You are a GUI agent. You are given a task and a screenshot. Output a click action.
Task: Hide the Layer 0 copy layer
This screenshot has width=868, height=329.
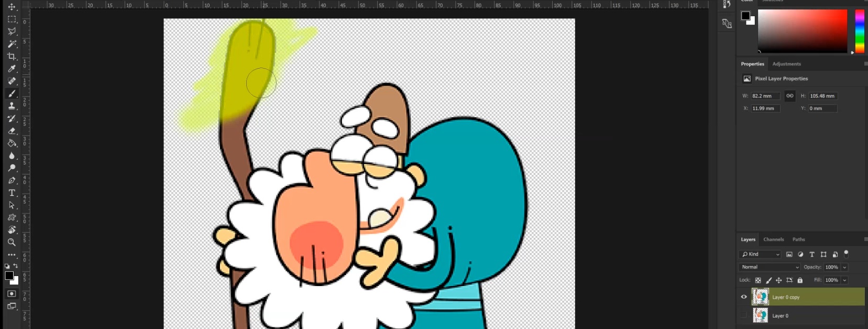click(744, 297)
